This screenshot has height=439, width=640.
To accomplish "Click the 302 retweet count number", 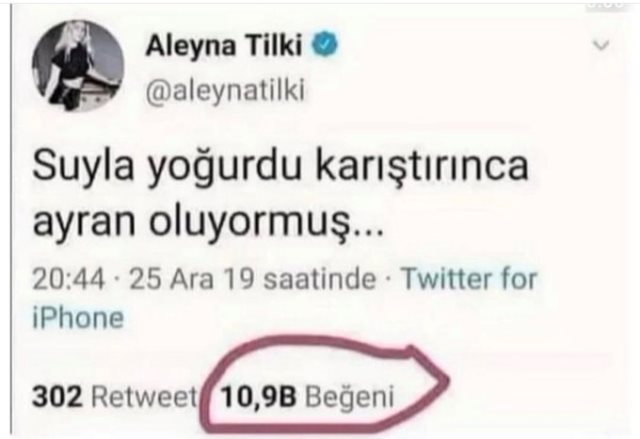I will point(57,397).
